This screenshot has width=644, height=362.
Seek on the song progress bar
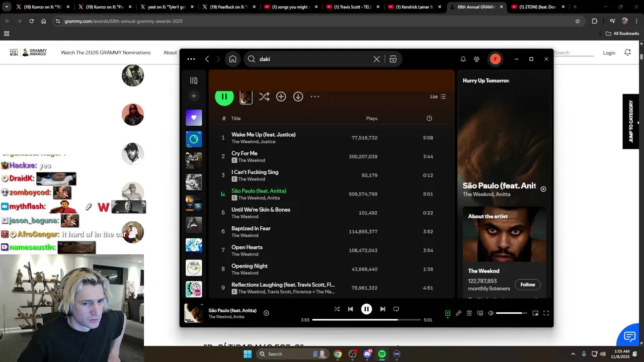(x=366, y=320)
